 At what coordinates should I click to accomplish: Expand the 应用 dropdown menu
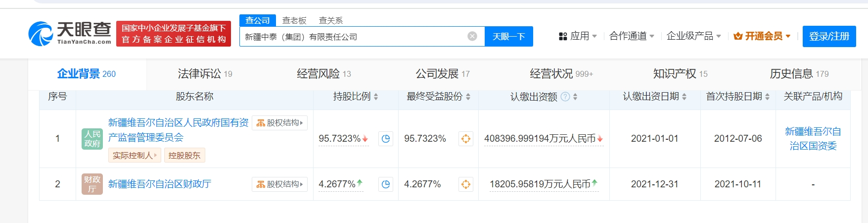[x=578, y=36]
